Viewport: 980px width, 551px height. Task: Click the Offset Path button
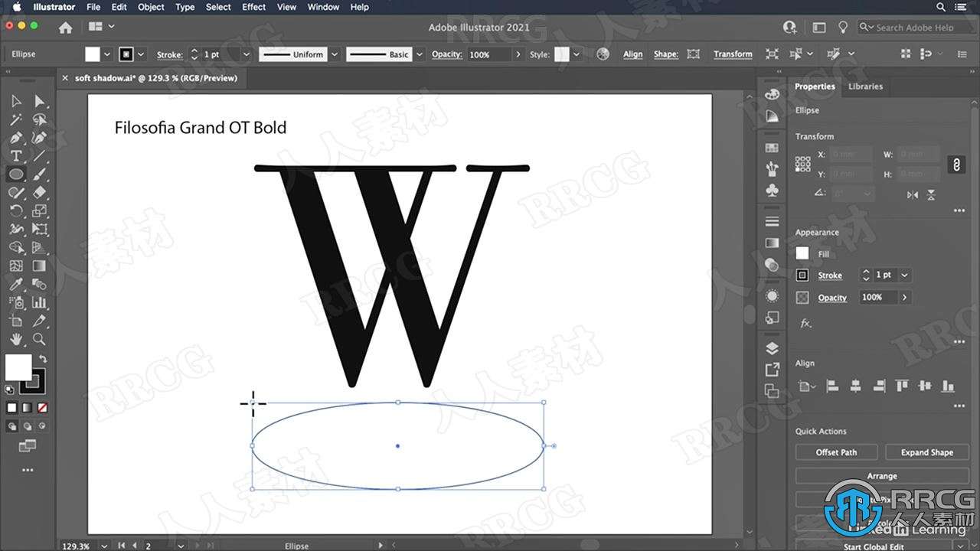[837, 452]
